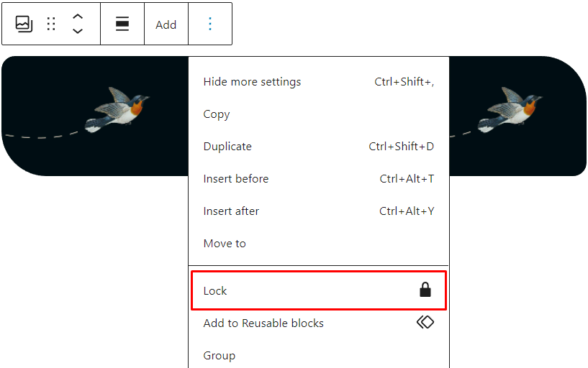
Task: Choose Copy from the menu
Action: coord(217,114)
